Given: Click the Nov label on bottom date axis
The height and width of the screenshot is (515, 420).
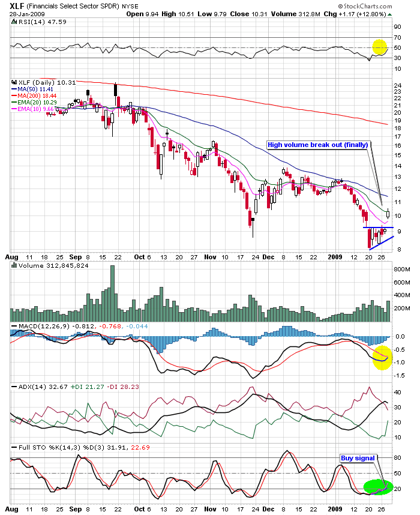Looking at the screenshot, I should [210, 509].
